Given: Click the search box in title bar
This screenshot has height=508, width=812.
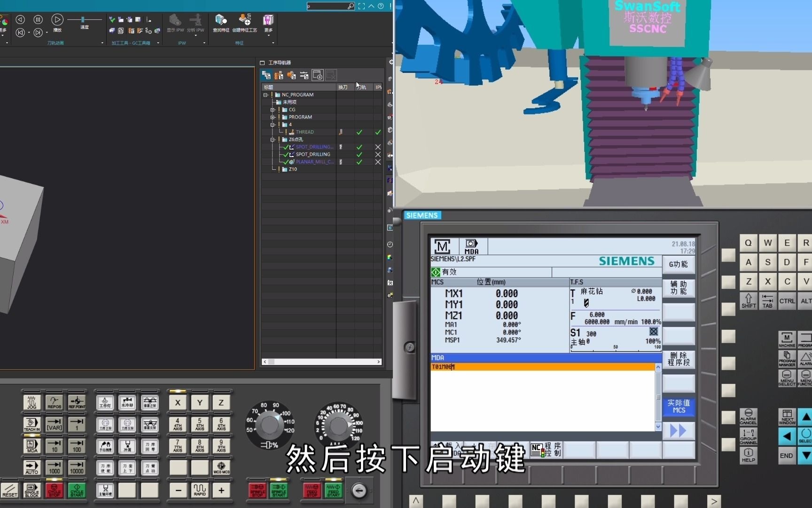Looking at the screenshot, I should coord(331,6).
